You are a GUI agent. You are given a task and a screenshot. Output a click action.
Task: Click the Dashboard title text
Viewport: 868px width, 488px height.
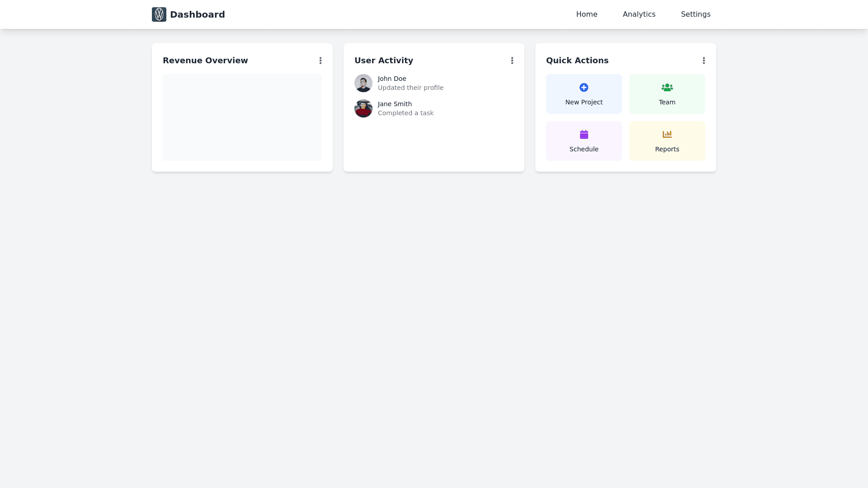197,14
